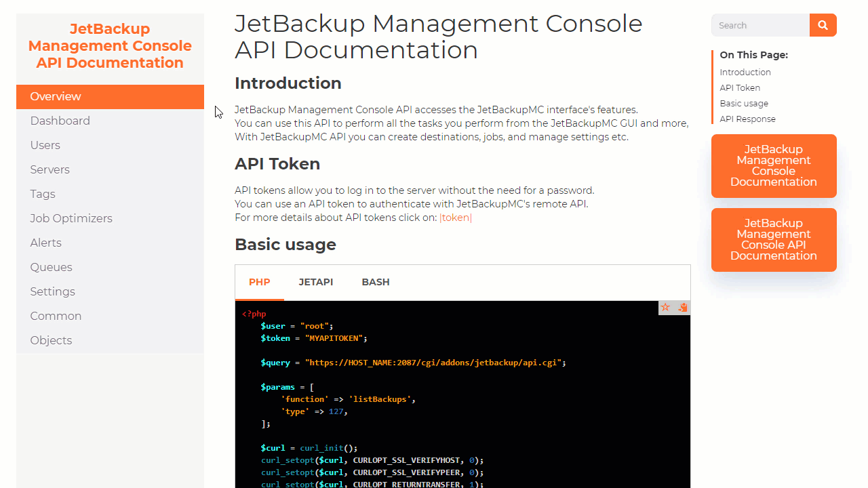Navigate to Job Optimizers
This screenshot has width=868, height=488.
click(x=110, y=219)
